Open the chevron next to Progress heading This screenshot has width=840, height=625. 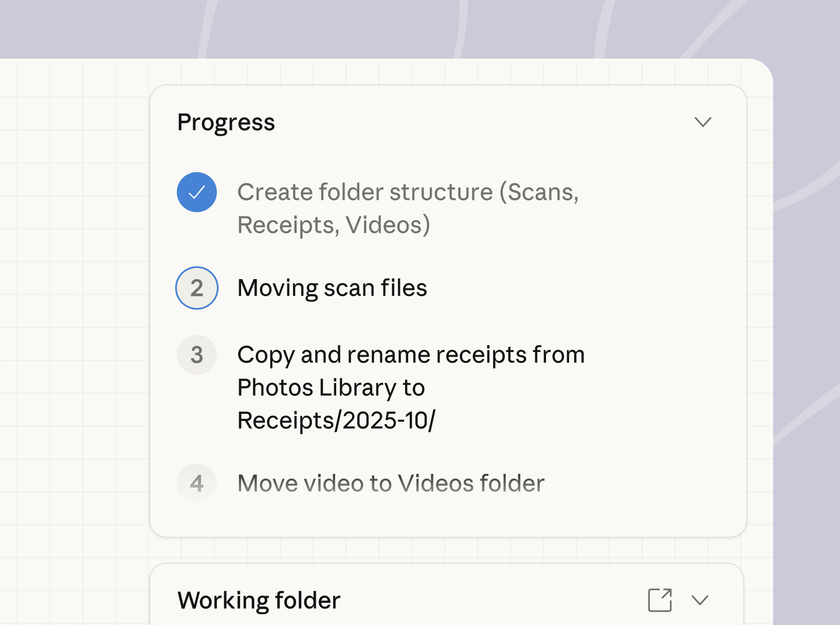[x=704, y=122]
